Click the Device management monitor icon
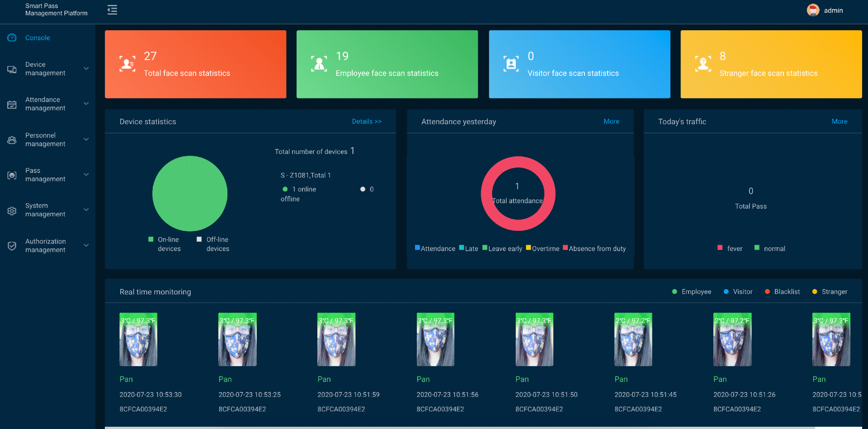Viewport: 868px width, 429px height. pyautogui.click(x=12, y=69)
